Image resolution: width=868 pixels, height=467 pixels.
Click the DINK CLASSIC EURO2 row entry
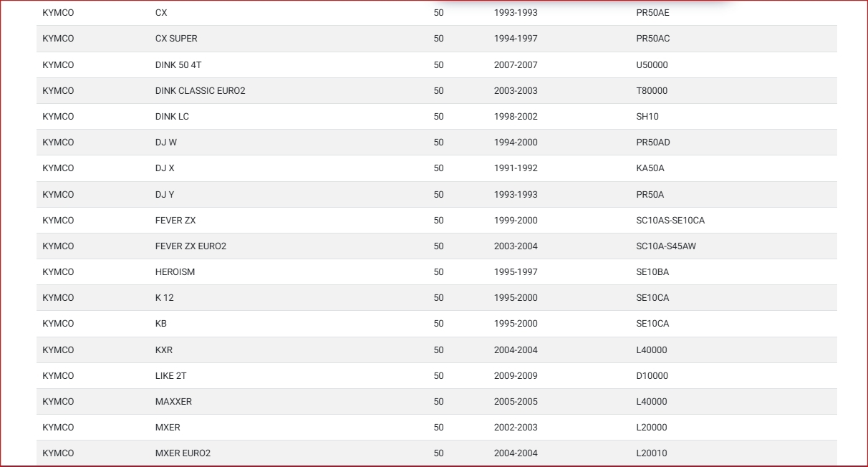[200, 91]
